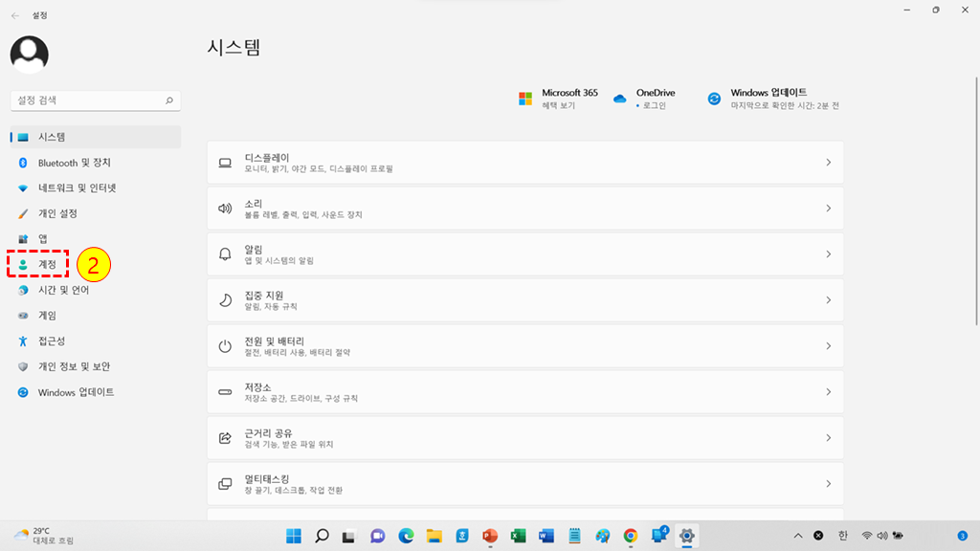Open the 알림 settings row

[x=525, y=254]
